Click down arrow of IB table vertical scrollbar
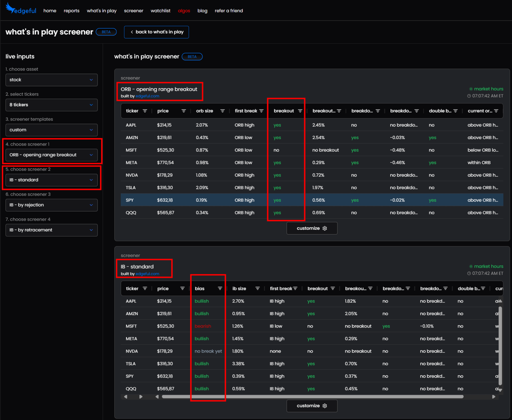 pos(500,390)
